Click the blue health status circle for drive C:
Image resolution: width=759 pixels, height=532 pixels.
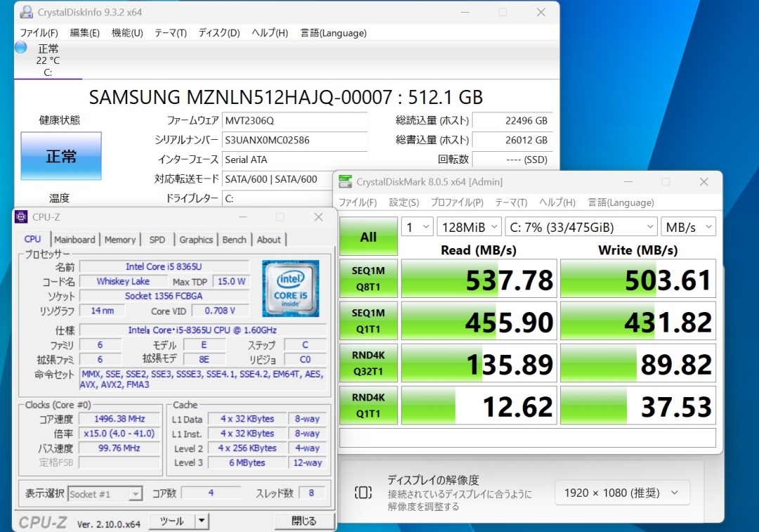(x=21, y=48)
